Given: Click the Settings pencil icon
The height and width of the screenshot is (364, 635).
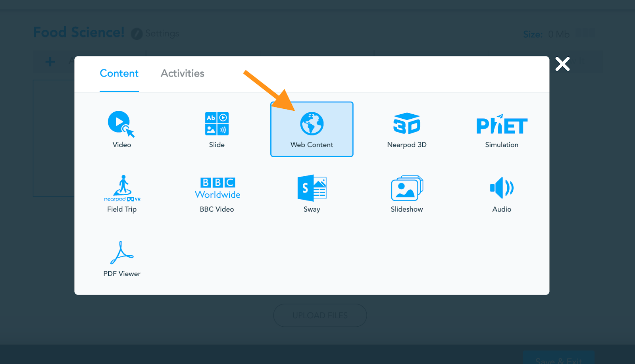Looking at the screenshot, I should click(137, 34).
